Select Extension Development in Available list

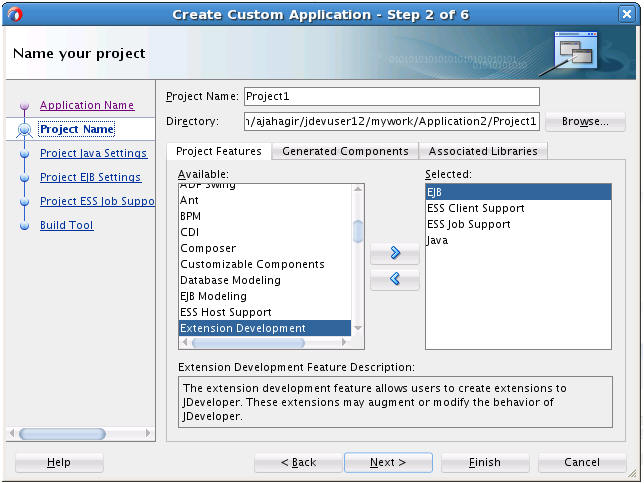click(265, 328)
